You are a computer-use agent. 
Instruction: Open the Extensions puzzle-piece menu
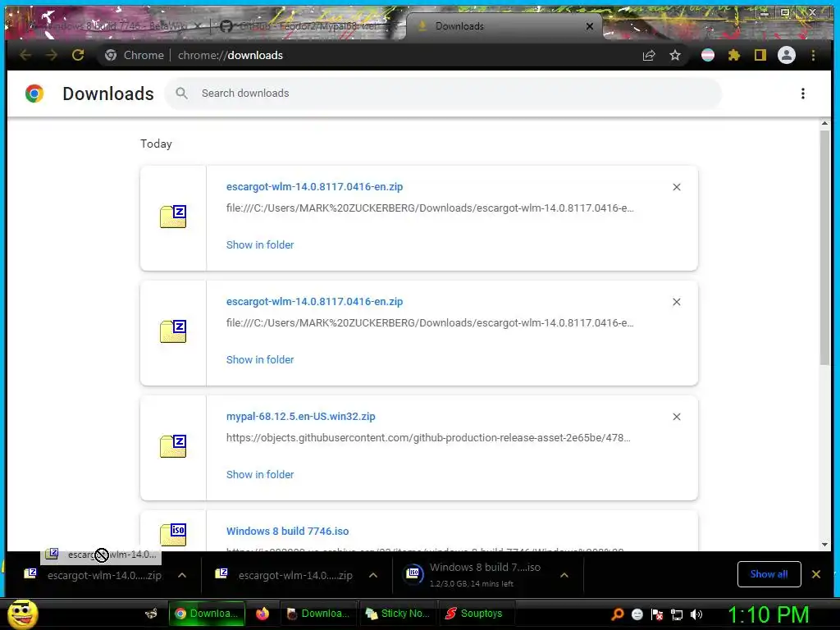[734, 55]
